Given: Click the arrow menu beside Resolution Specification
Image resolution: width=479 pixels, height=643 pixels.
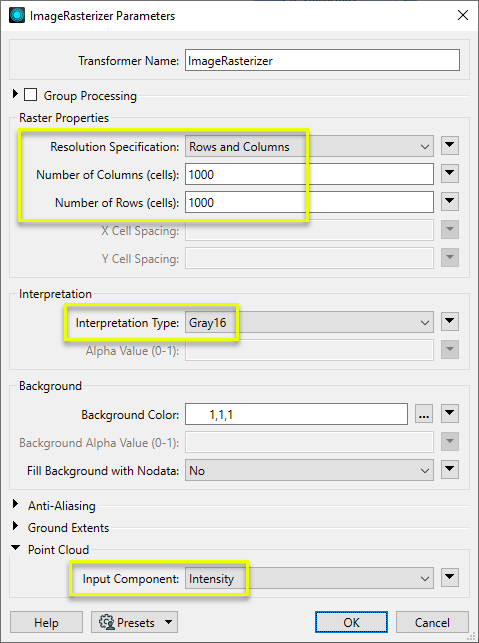Looking at the screenshot, I should (x=450, y=146).
